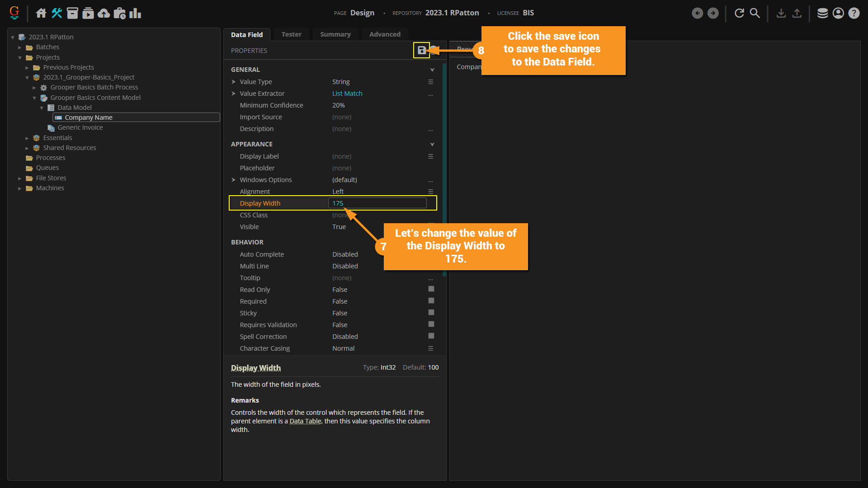Click the Display Width value field

[377, 203]
